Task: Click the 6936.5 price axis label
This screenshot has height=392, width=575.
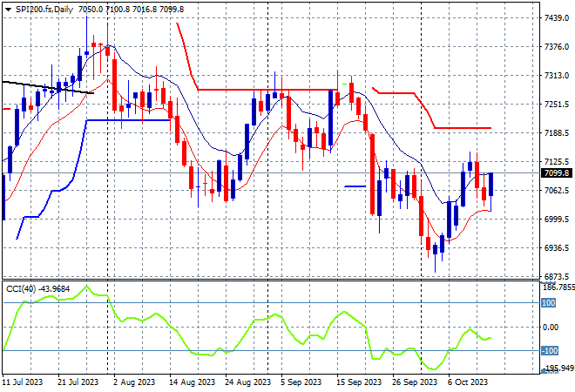Action: (x=557, y=248)
